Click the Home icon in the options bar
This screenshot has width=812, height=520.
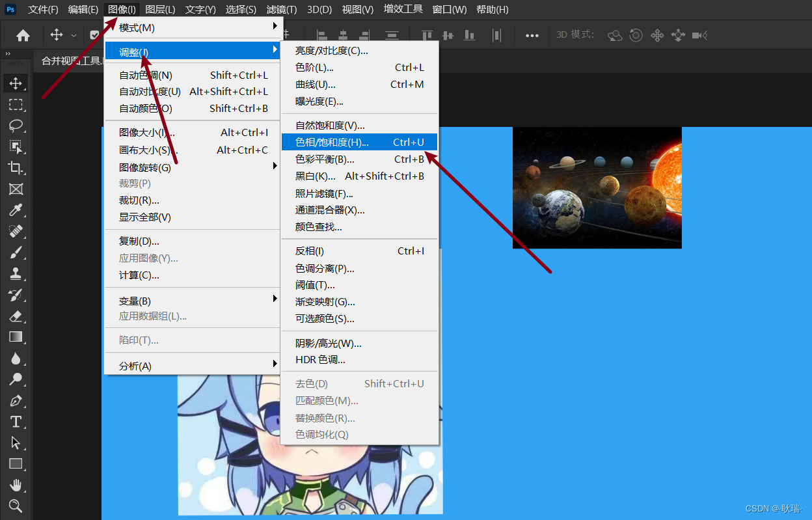coord(23,35)
